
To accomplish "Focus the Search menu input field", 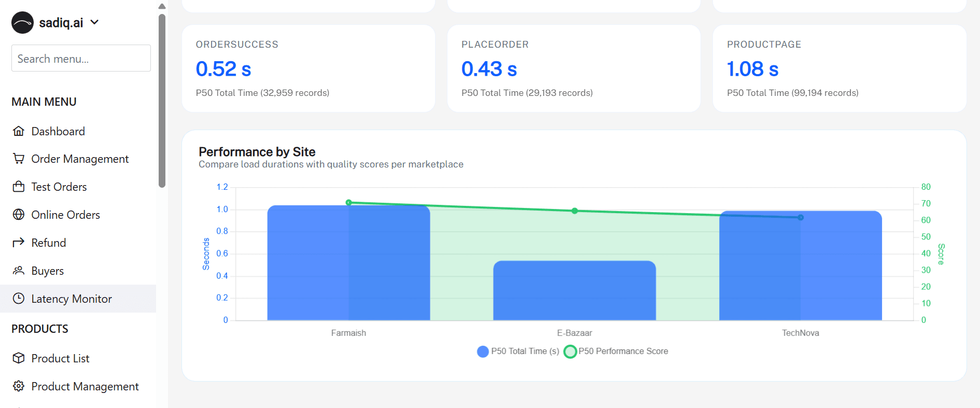I will click(x=81, y=58).
